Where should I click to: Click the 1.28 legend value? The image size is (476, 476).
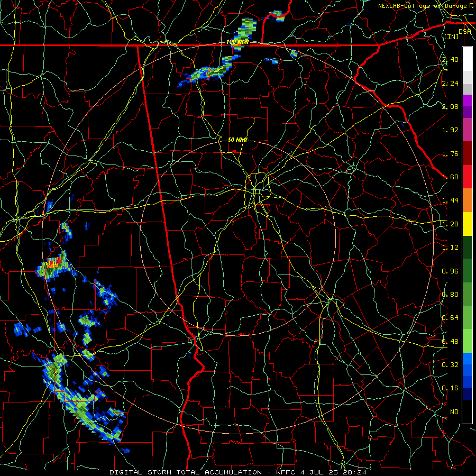pos(450,224)
